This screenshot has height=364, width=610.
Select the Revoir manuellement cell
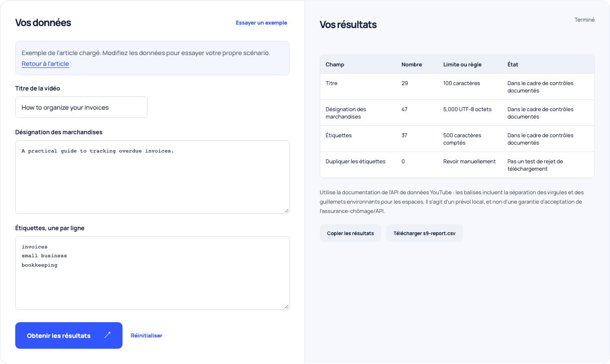pos(469,161)
